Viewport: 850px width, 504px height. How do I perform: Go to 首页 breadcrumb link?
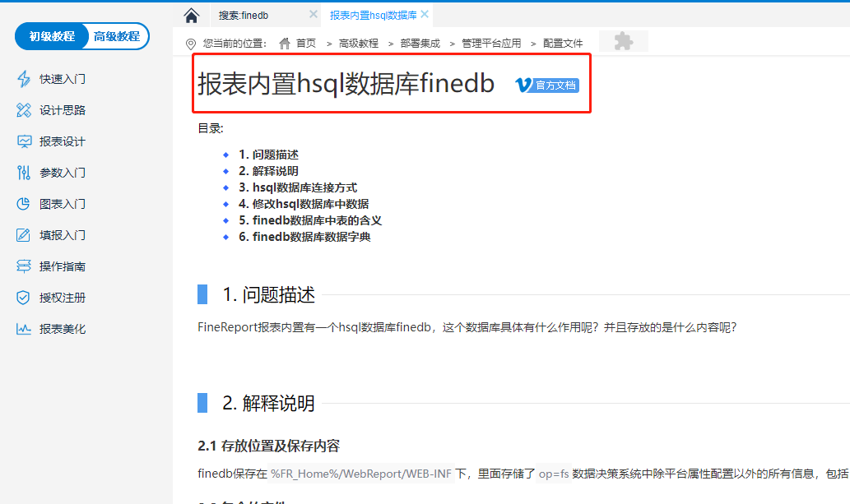coord(306,44)
